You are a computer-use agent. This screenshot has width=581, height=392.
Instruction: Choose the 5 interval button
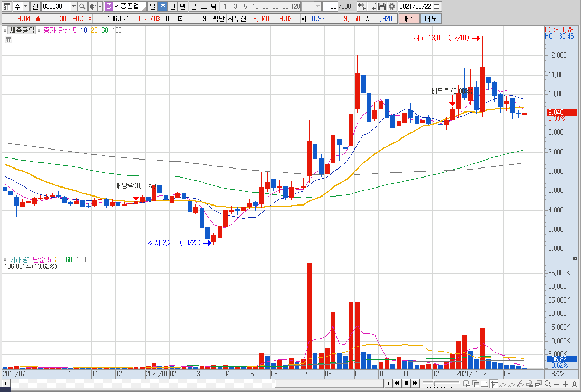pos(245,6)
